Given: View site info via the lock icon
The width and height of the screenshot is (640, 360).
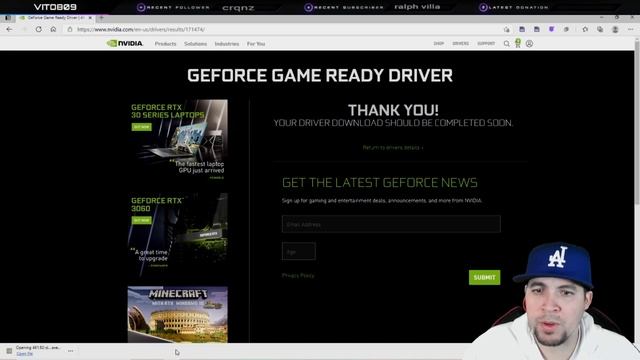Looking at the screenshot, I should coord(70,29).
